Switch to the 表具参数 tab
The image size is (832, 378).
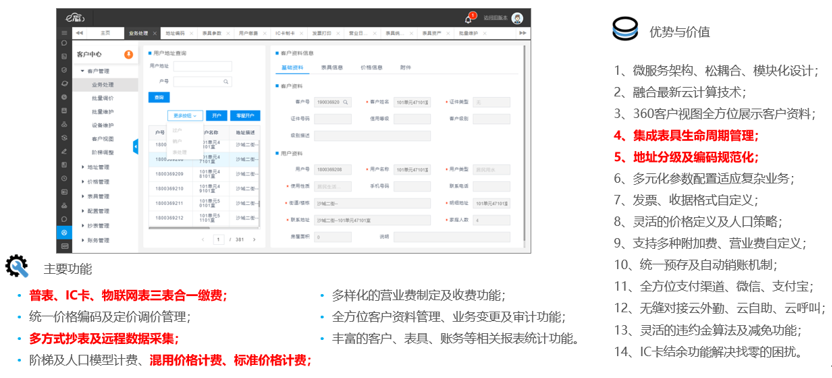tap(212, 33)
